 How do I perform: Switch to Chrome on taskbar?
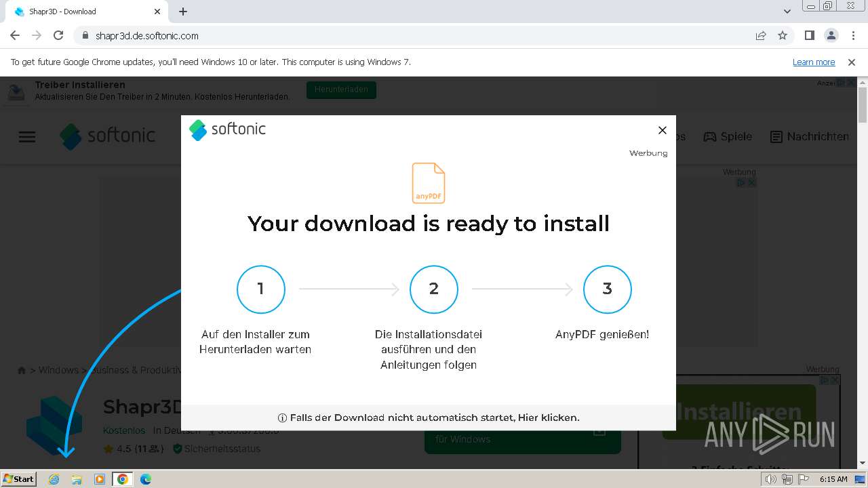[x=123, y=479]
